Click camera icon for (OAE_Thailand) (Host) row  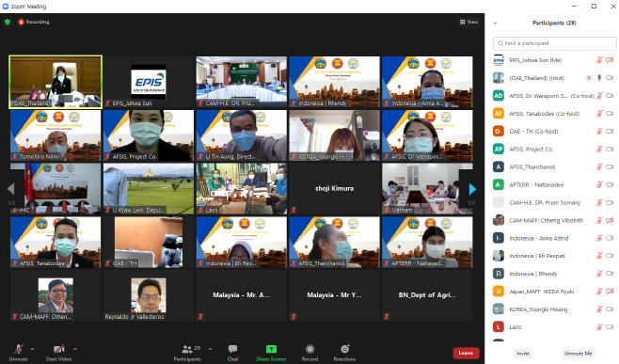(610, 78)
